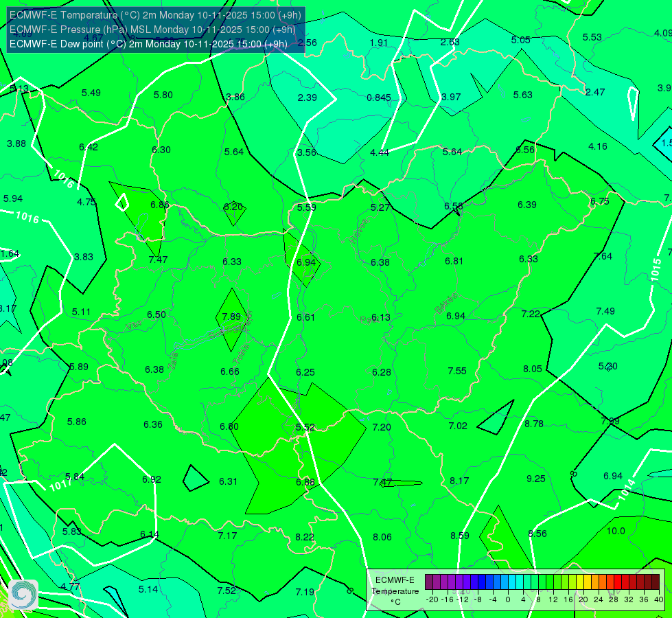This screenshot has height=618, width=672.
Task: Click the 6.88 grid value
Action: click(x=305, y=482)
